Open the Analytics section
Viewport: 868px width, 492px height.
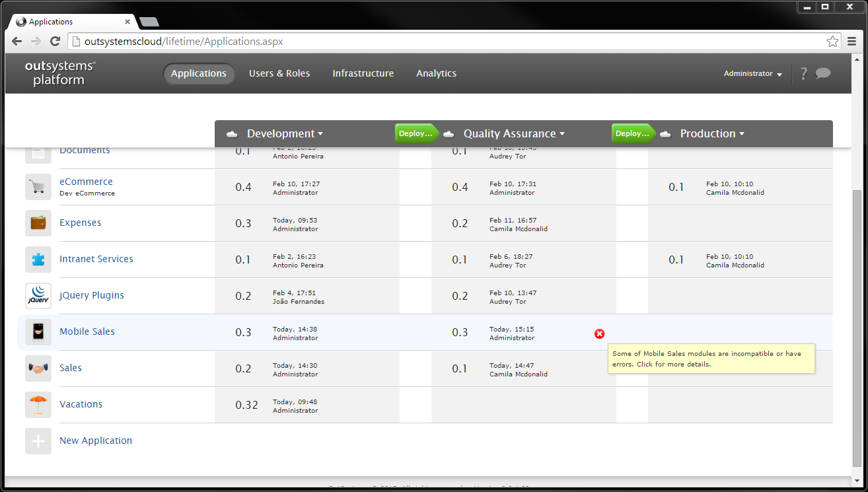[436, 73]
